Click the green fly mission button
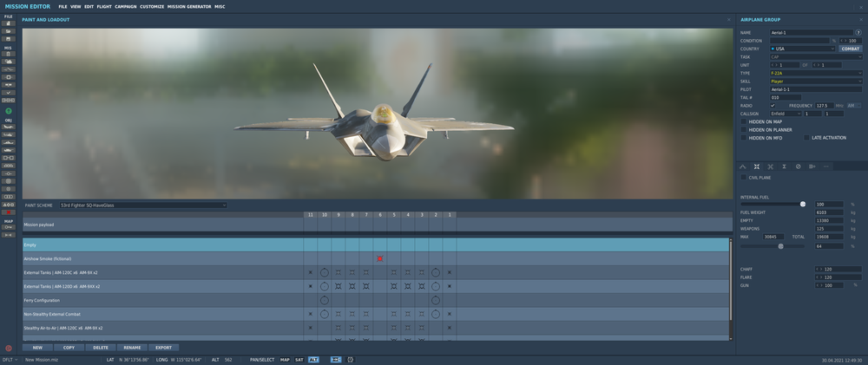Image resolution: width=868 pixels, height=365 pixels. click(x=9, y=111)
